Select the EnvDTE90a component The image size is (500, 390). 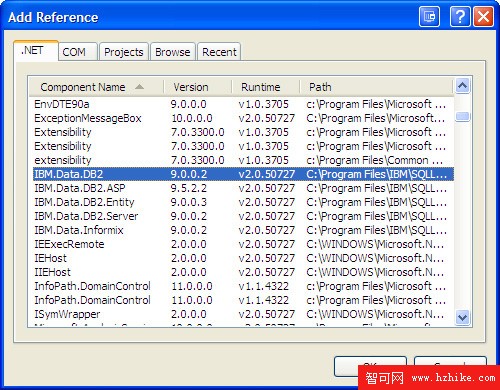pyautogui.click(x=243, y=104)
